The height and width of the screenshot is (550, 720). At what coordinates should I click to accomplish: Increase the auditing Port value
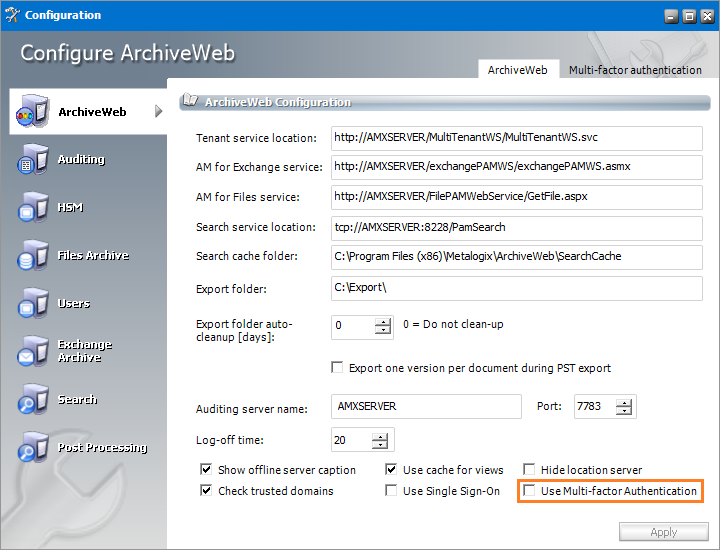click(624, 402)
